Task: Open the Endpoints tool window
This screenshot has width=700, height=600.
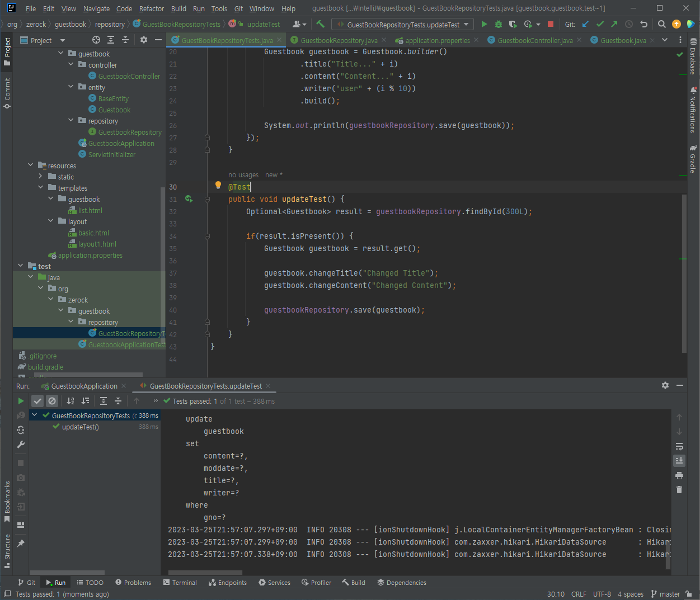Action: (228, 582)
